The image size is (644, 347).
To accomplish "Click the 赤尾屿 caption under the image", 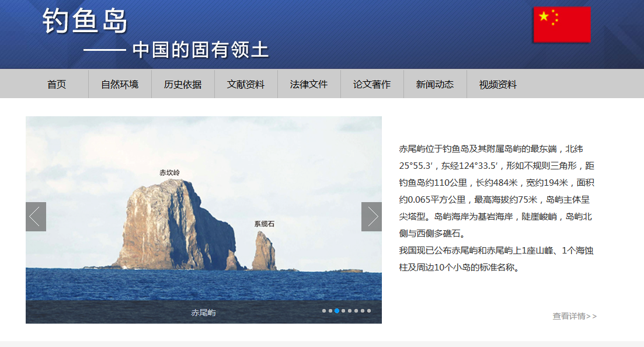I will coord(203,313).
